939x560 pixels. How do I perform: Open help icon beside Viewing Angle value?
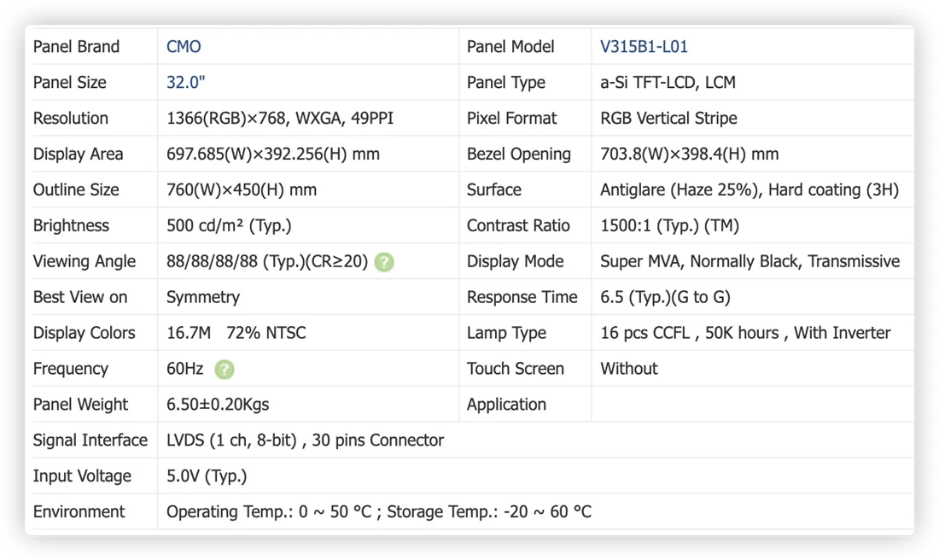coord(384,262)
